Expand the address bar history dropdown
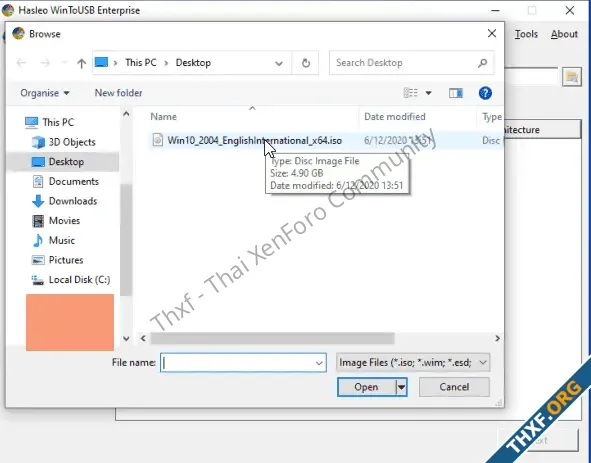591x463 pixels. tap(279, 63)
